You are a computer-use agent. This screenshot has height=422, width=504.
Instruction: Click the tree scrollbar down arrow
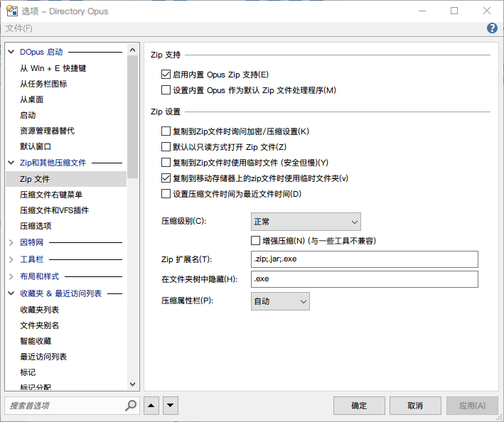(x=132, y=384)
